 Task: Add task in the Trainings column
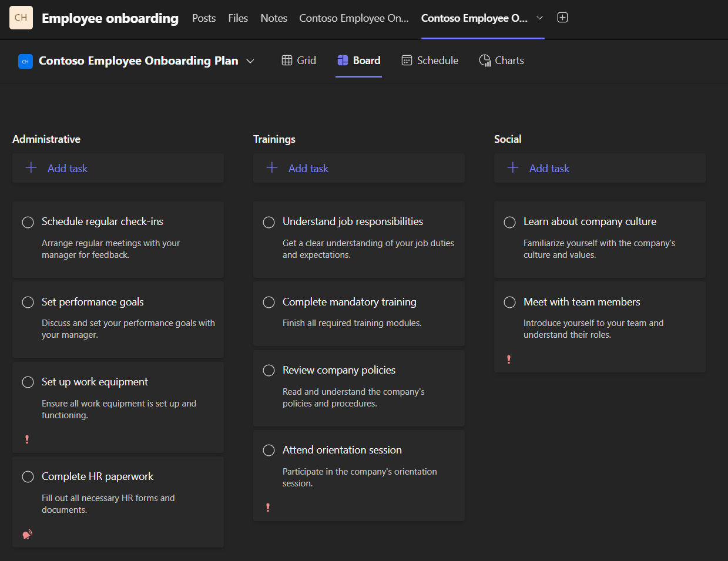359,169
